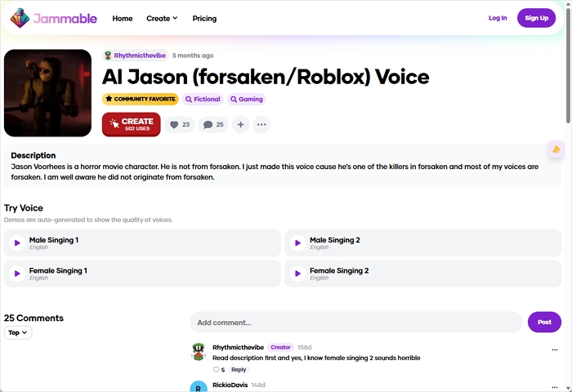The width and height of the screenshot is (572, 392).
Task: Play the Female Singing 1 demo
Action: point(17,274)
